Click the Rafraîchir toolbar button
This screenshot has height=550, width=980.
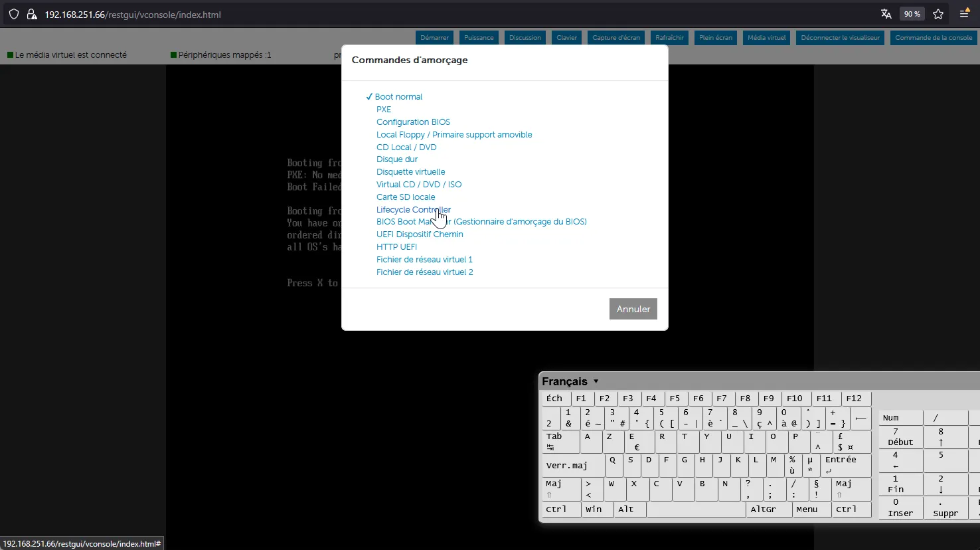[669, 38]
